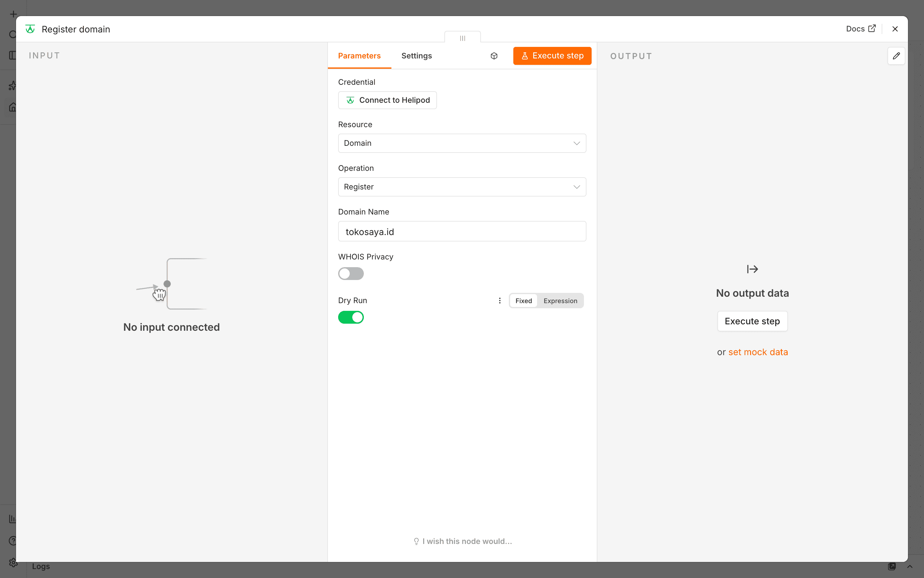Open Dry Run options three-dot menu
The width and height of the screenshot is (924, 578).
point(500,301)
